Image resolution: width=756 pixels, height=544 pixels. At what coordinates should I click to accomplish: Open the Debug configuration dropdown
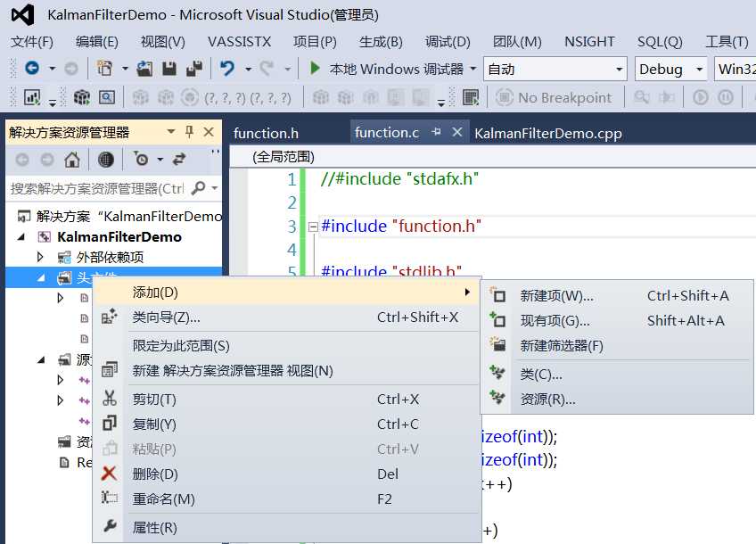pos(671,70)
